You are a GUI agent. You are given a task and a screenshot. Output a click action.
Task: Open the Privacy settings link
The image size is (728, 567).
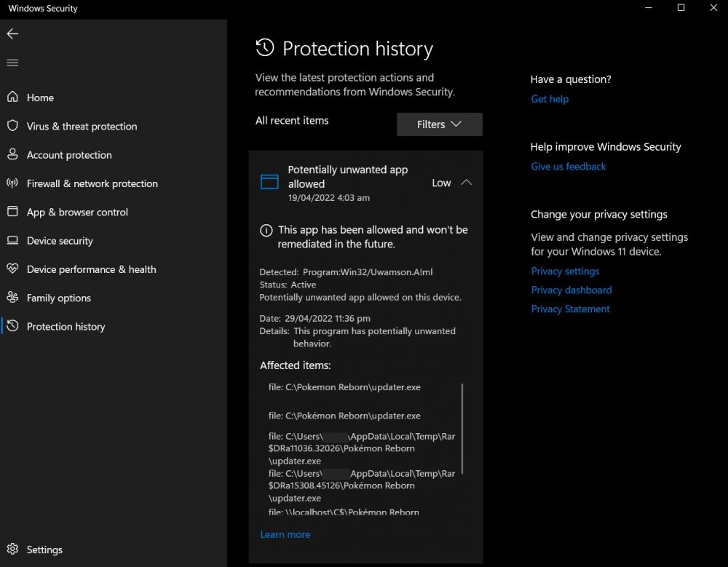pos(565,271)
